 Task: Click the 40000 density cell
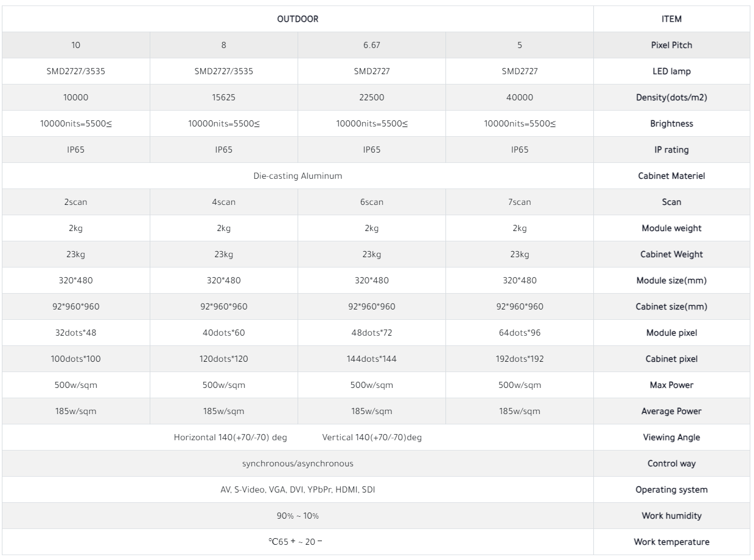[519, 97]
